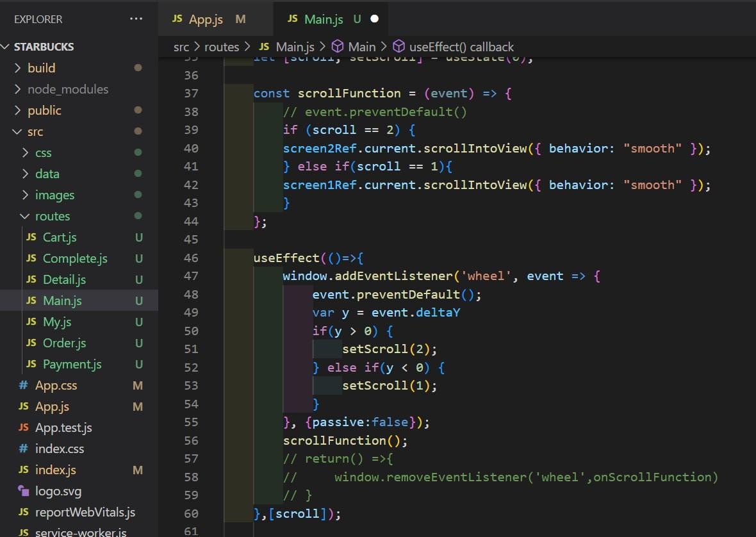Click the hash icon beside App.css
756x537 pixels.
[23, 385]
